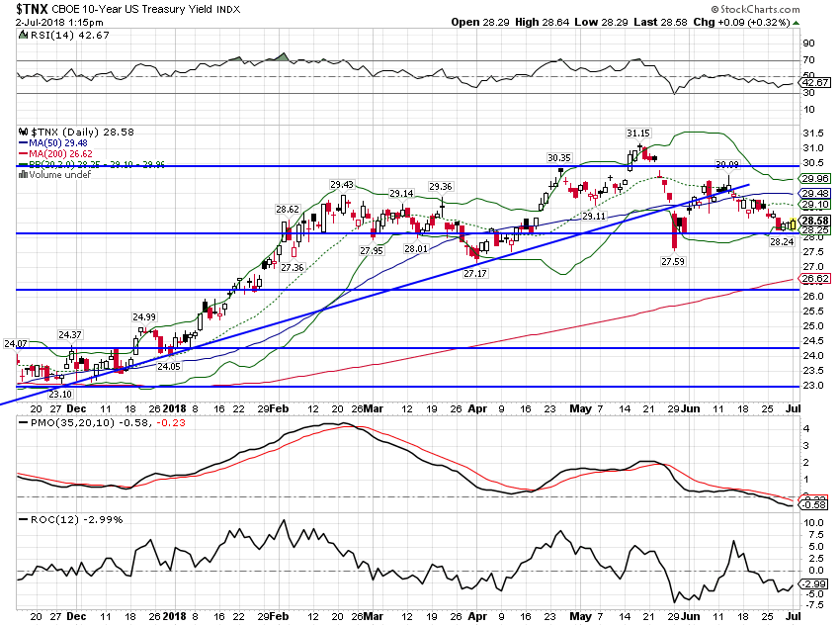Click the 24.99 high price label

144,316
